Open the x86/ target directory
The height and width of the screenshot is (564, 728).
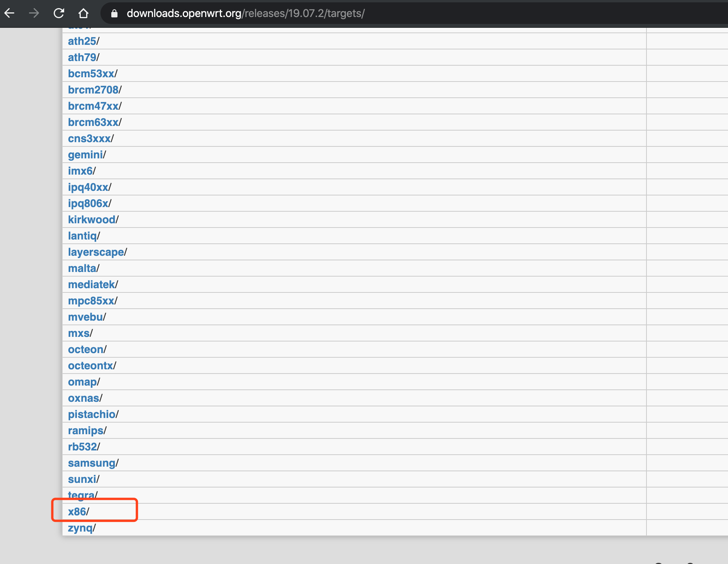[77, 511]
